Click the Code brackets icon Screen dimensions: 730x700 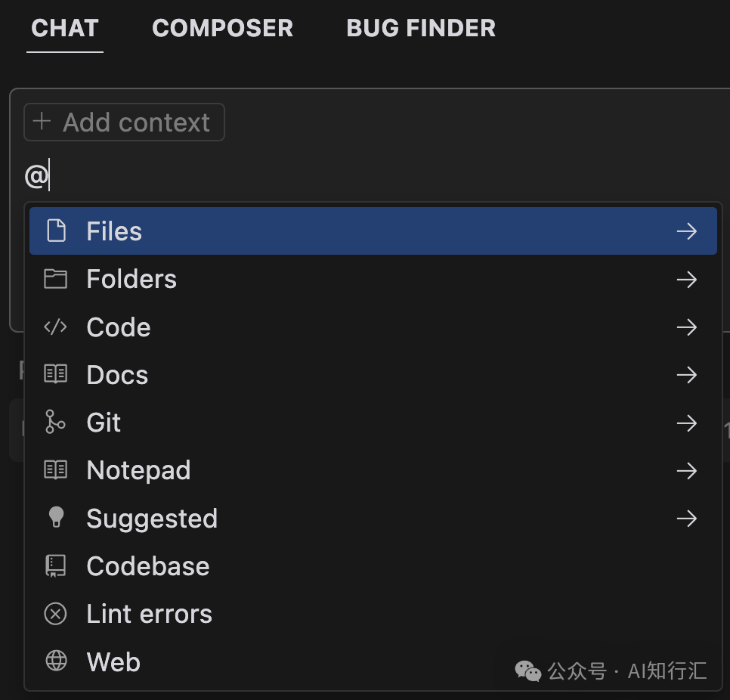56,327
